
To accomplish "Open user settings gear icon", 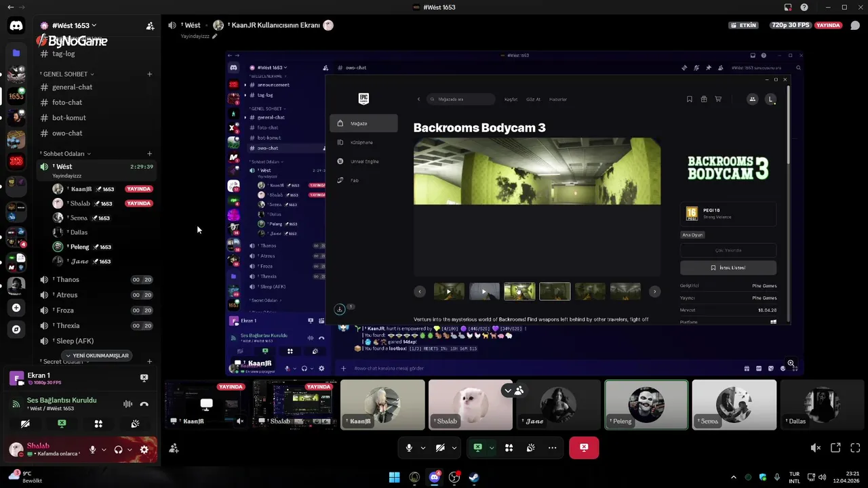I will point(144,449).
